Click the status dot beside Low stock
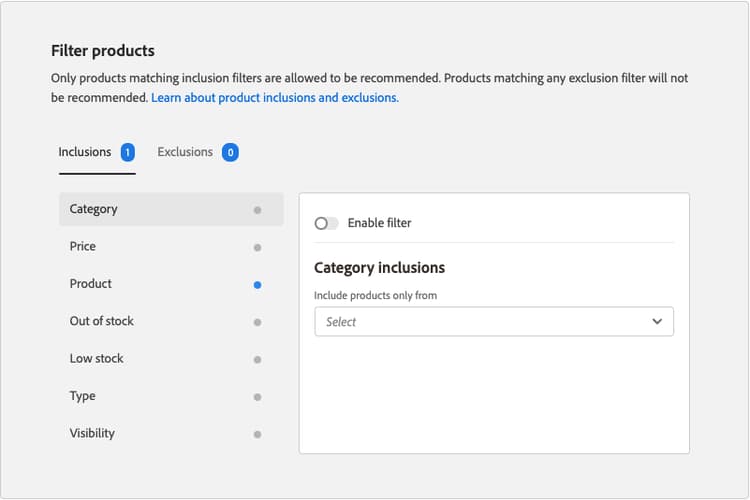750x500 pixels. [257, 360]
